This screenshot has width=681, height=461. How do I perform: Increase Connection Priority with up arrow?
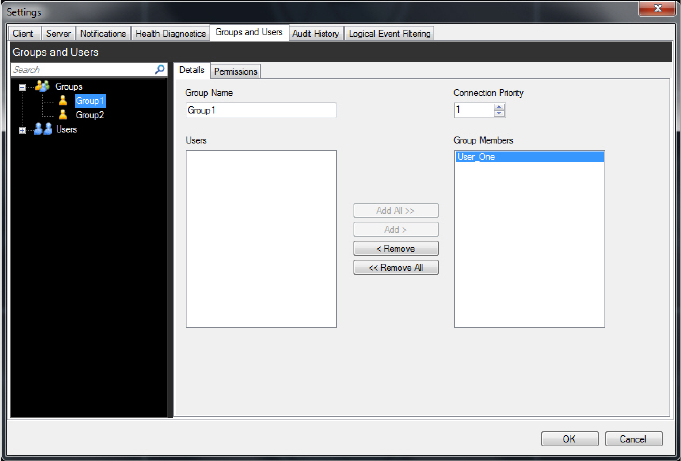499,107
